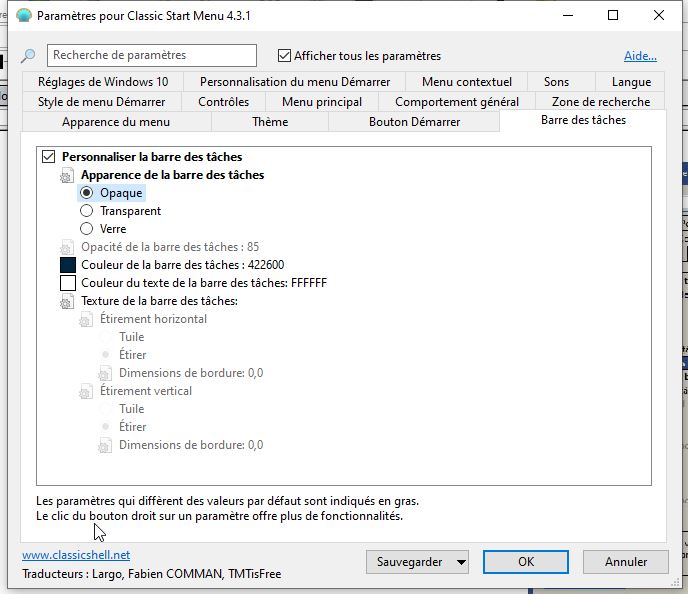Image resolution: width=688 pixels, height=594 pixels.
Task: Close the Classic Start Menu settings window
Action: (x=659, y=15)
